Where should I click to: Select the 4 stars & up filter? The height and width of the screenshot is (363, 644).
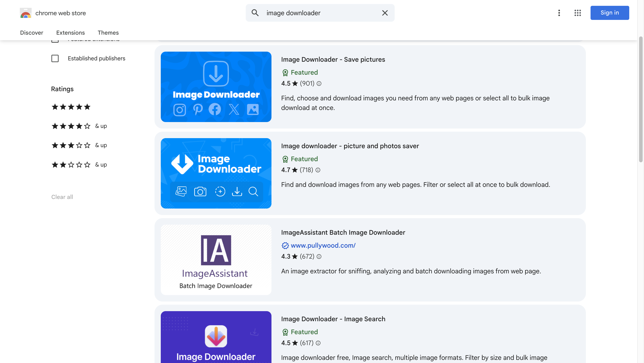(79, 126)
